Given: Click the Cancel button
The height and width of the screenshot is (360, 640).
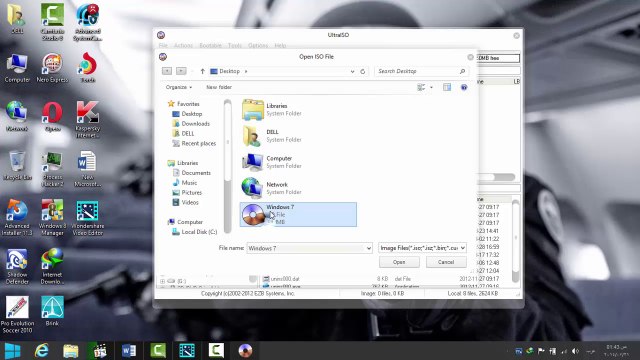Looking at the screenshot, I should pos(446,262).
